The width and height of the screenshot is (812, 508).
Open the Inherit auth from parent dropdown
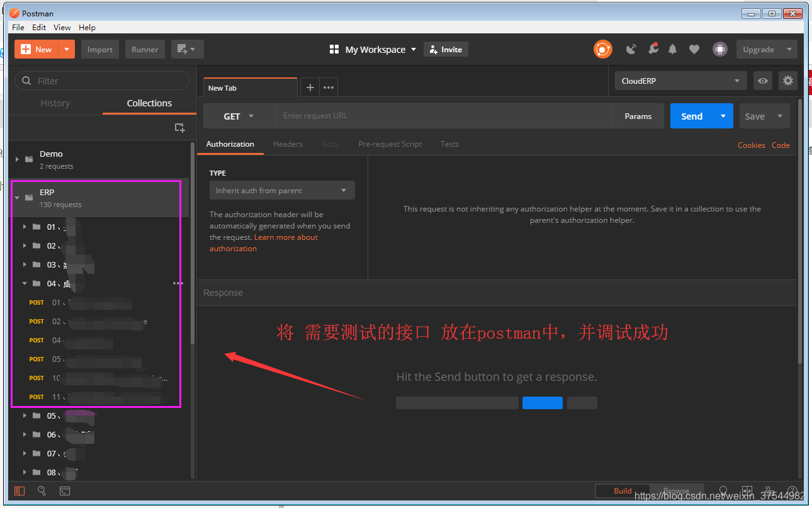coord(282,190)
